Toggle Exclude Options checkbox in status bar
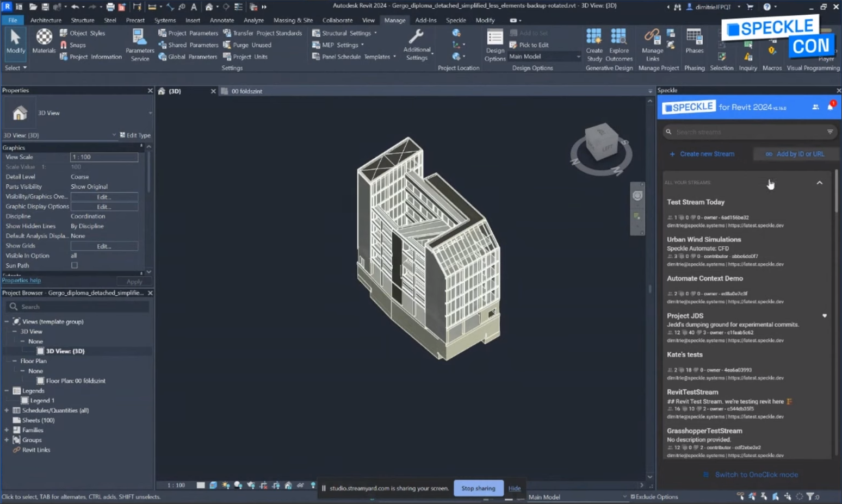The image size is (842, 504). [633, 496]
